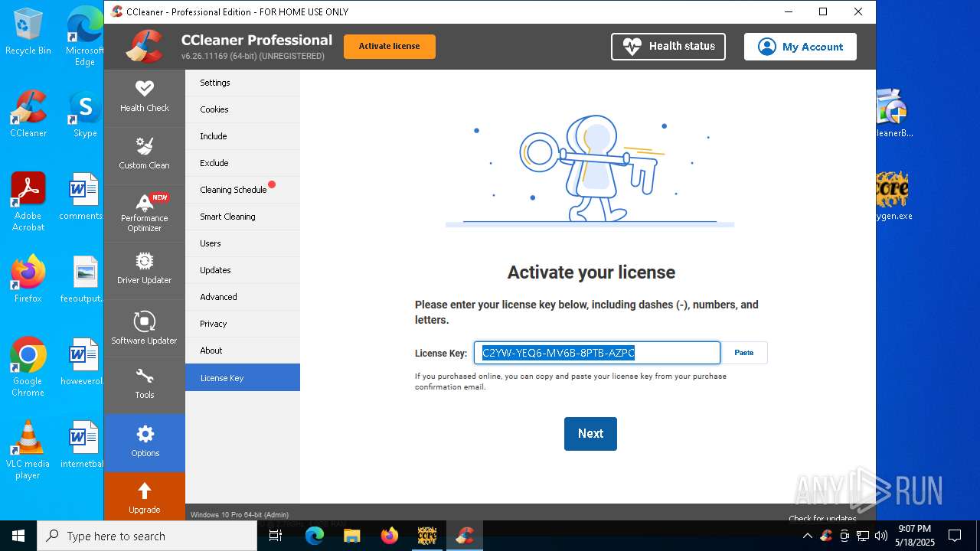Select the Firefox desktop shortcut

(28, 280)
